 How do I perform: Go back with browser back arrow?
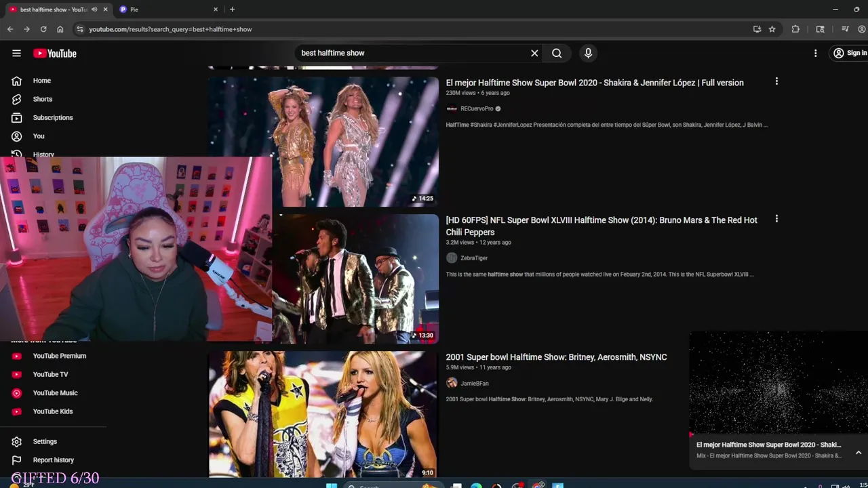10,29
